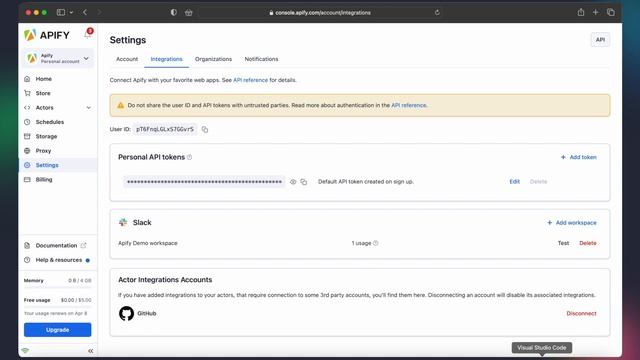Open a new Safari tab

pyautogui.click(x=596, y=13)
